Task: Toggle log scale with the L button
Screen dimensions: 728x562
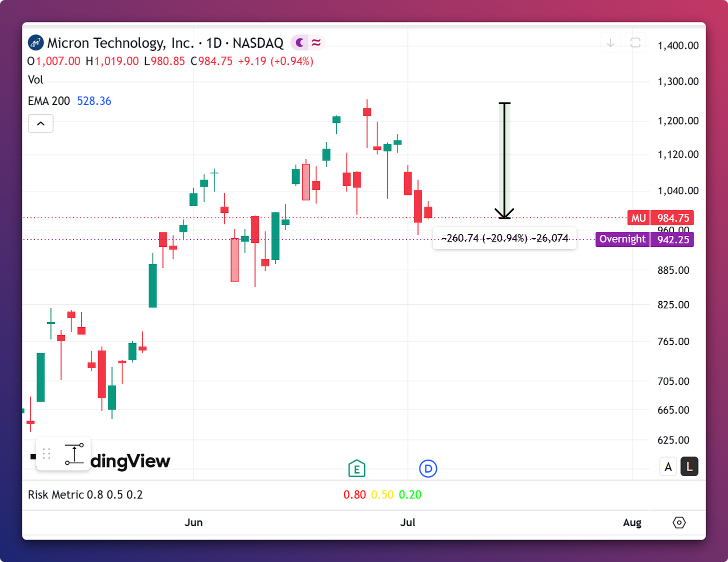Action: (689, 467)
